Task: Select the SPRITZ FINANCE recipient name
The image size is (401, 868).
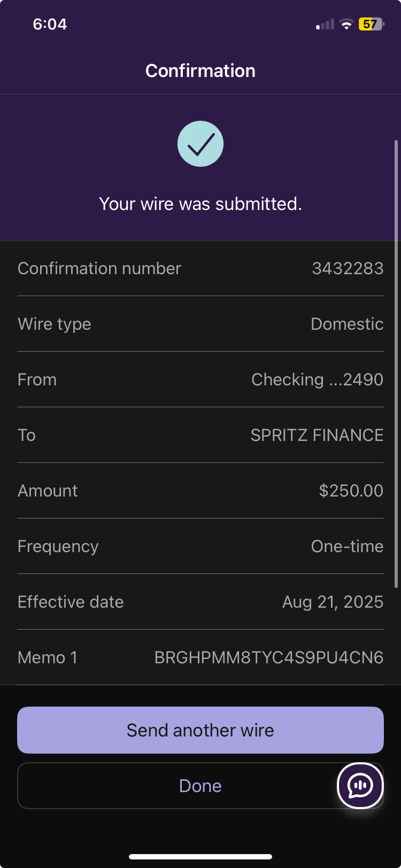Action: (317, 435)
